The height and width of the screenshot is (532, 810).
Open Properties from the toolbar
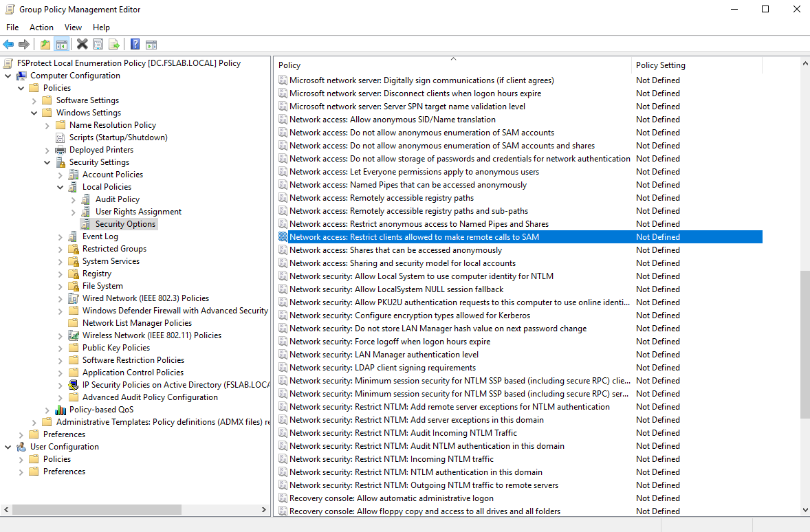click(98, 45)
